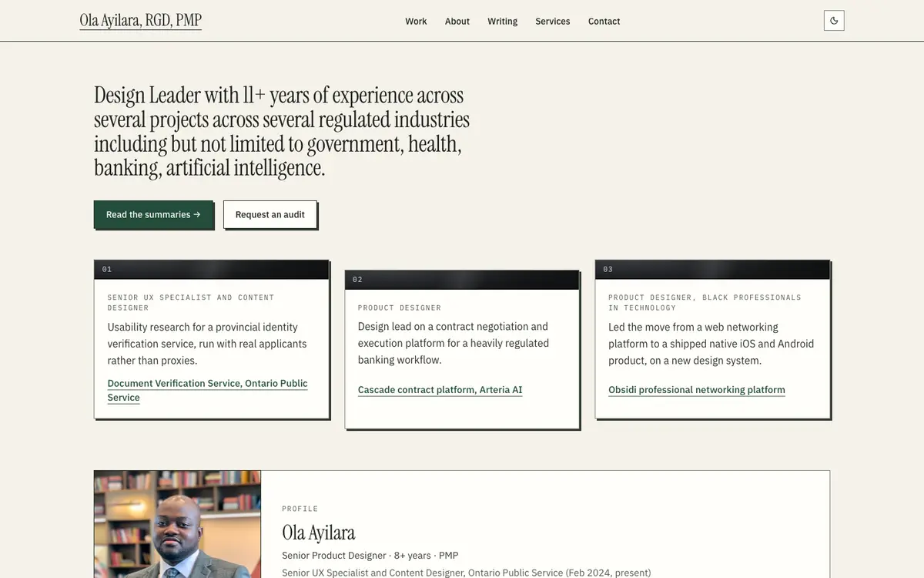This screenshot has height=578, width=924.
Task: Click 'Design lead on a contract negotiation' description
Action: tap(454, 344)
